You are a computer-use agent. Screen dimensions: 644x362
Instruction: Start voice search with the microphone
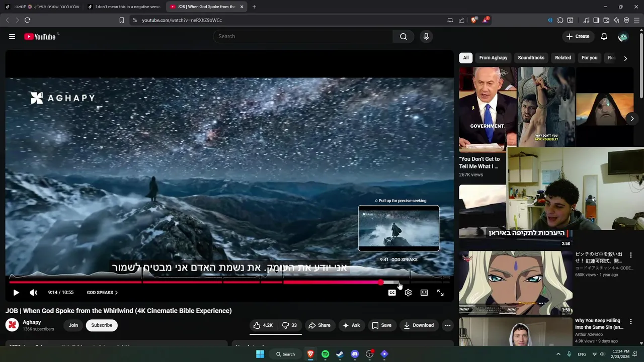coord(426,36)
